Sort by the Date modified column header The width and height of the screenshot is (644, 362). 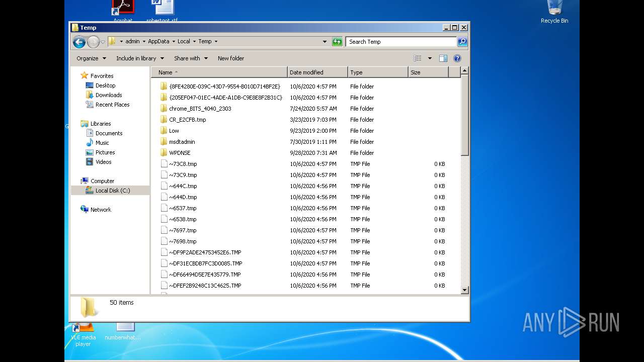(x=317, y=72)
